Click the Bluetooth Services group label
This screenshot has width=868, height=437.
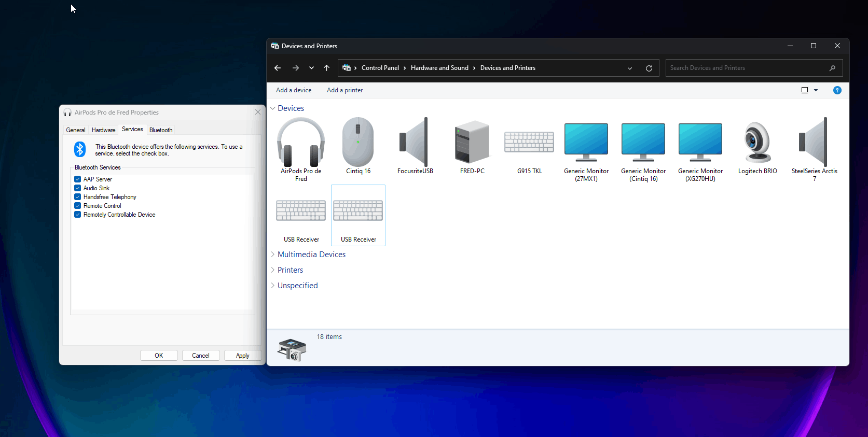(x=98, y=167)
